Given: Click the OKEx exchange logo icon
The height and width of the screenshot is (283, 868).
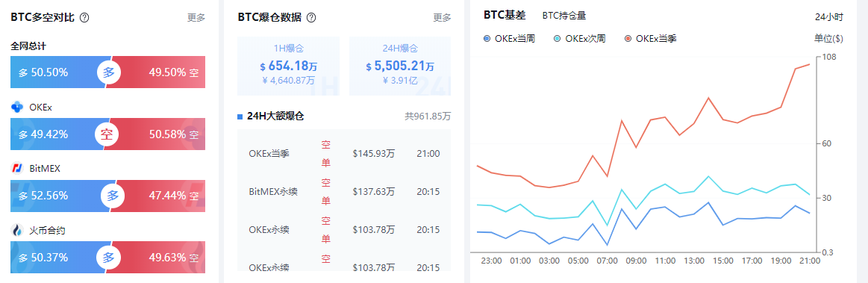Looking at the screenshot, I should [17, 108].
